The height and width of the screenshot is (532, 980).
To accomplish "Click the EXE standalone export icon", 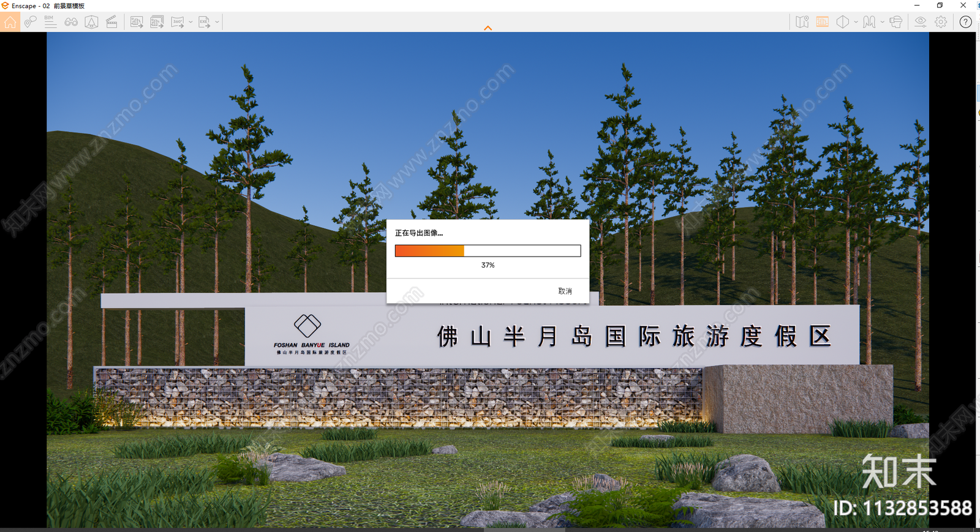I will point(205,22).
